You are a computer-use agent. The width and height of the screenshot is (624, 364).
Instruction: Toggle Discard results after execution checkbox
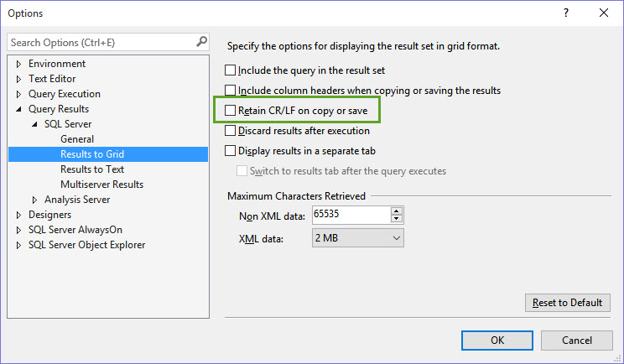point(230,131)
